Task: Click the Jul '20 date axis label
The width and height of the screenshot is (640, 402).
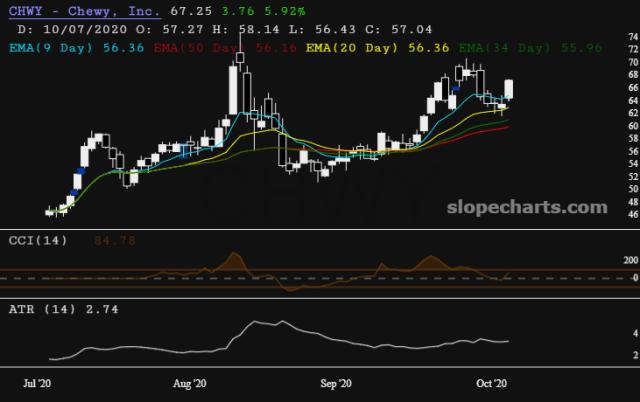Action: pos(37,383)
